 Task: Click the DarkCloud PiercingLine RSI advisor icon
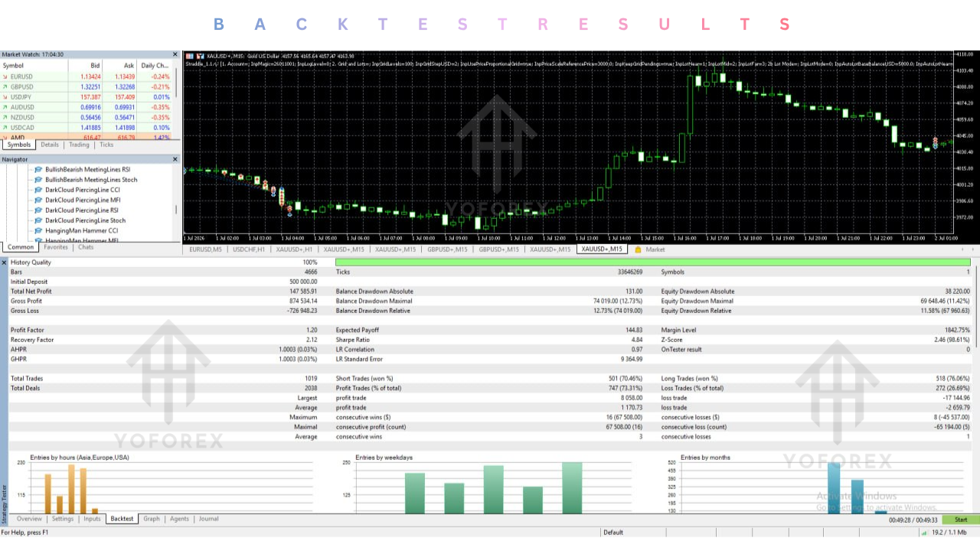pyautogui.click(x=38, y=210)
